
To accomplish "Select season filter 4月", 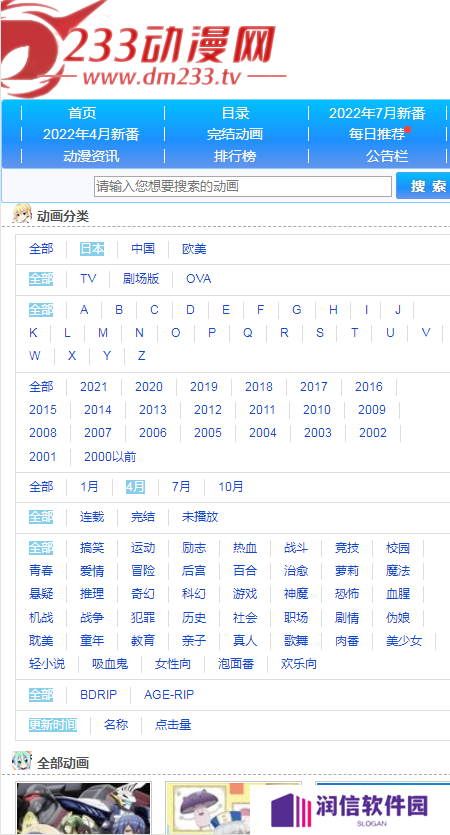I will (135, 486).
